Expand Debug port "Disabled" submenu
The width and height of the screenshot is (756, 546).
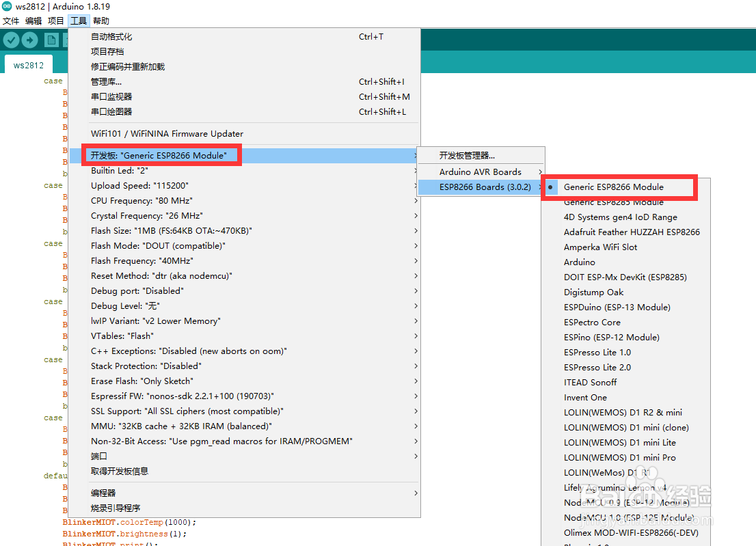point(245,290)
